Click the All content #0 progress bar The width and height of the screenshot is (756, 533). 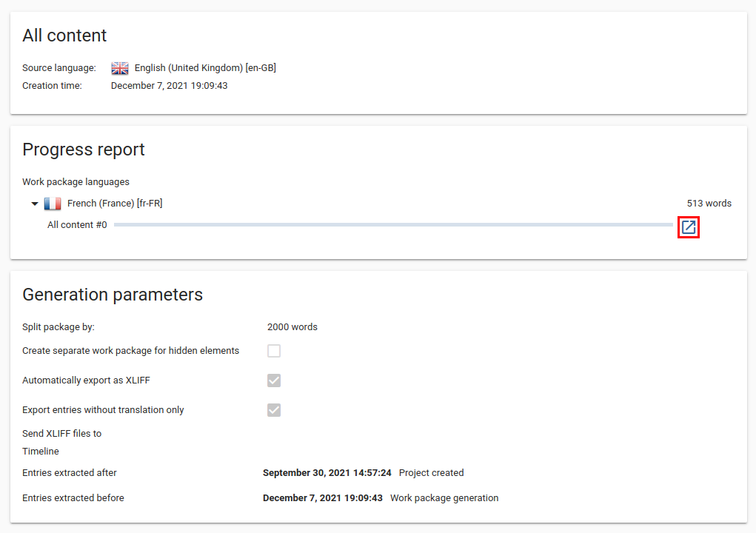pyautogui.click(x=392, y=224)
